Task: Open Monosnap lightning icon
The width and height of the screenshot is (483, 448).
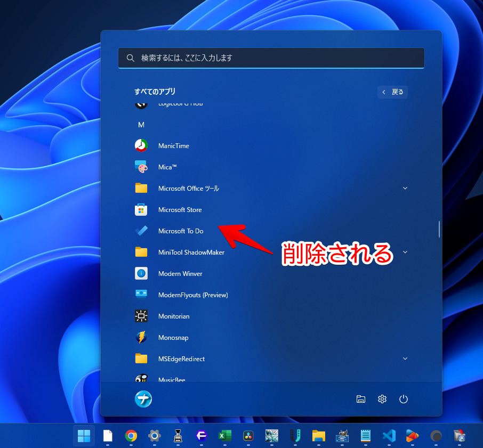Action: [141, 337]
